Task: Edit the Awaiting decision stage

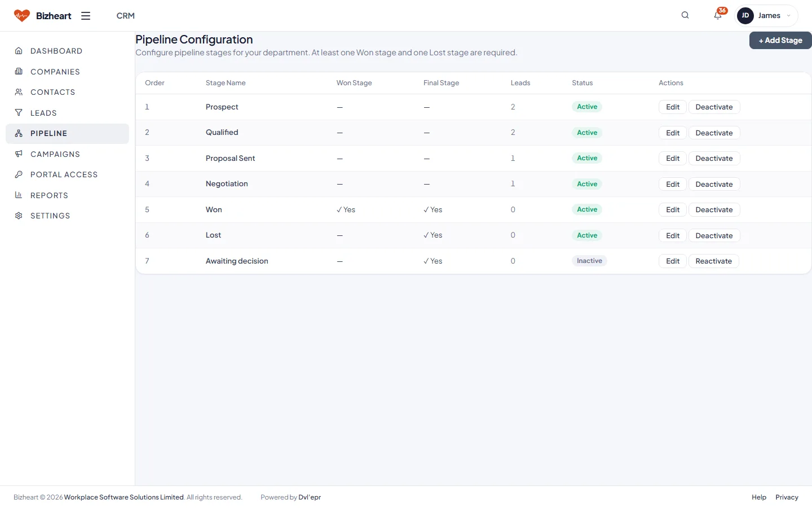Action: tap(673, 261)
